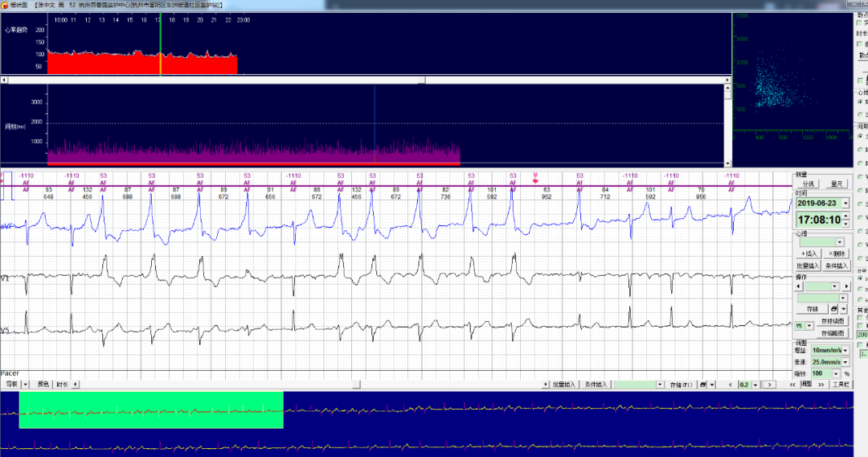
Task: Click the 分规 caliper button
Action: point(809,183)
